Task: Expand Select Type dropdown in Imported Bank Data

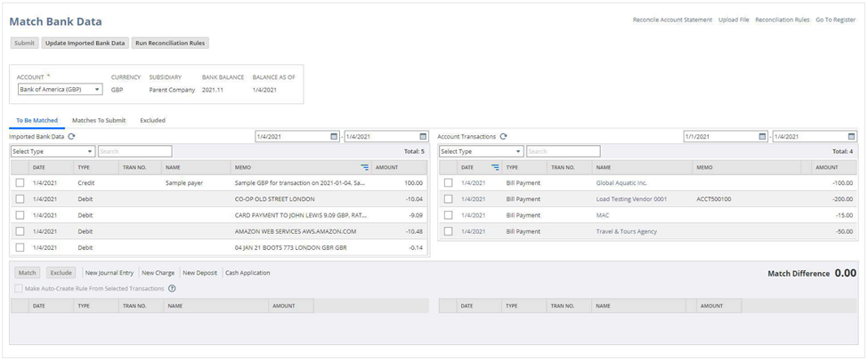Action: click(53, 152)
